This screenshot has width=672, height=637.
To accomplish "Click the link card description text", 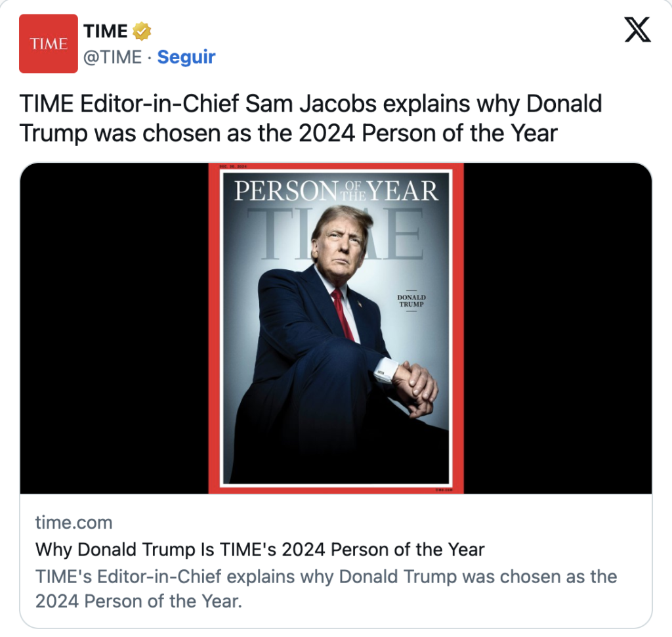I will coord(326,589).
